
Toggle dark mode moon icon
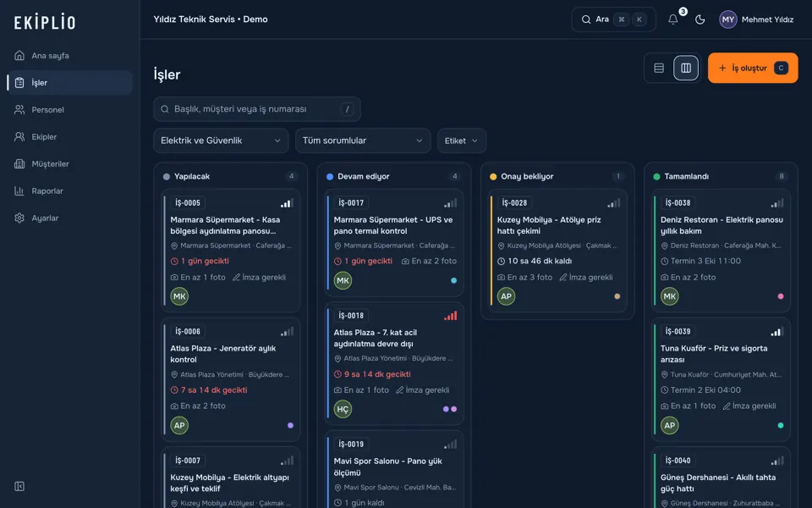tap(700, 19)
